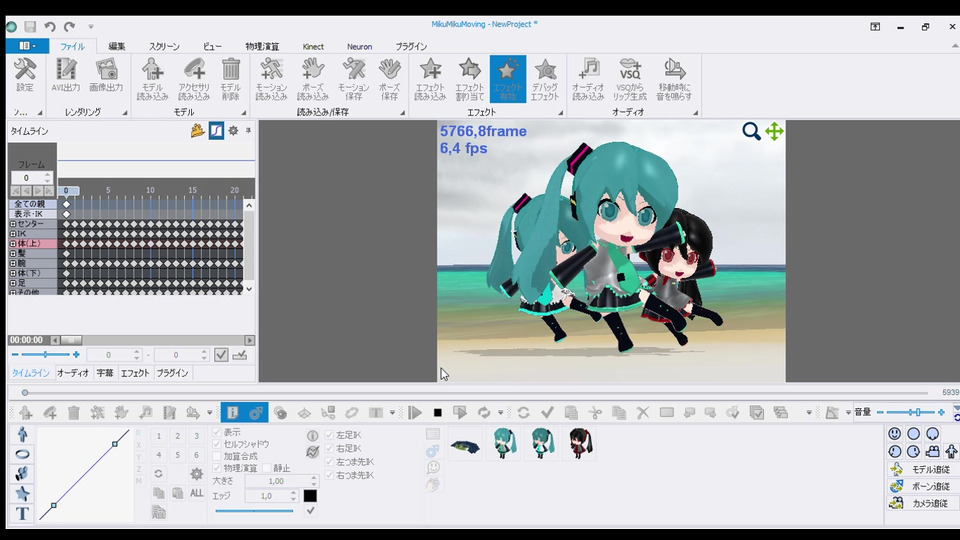Select model mode icon with blue figure

tap(23, 434)
